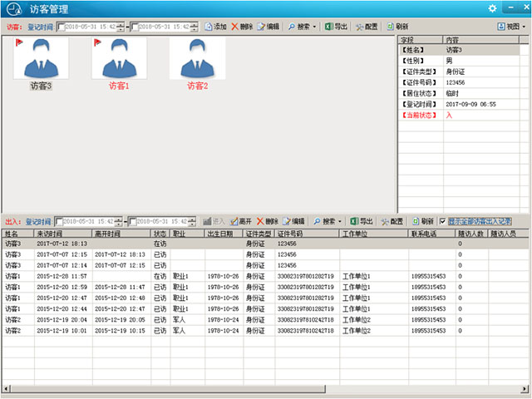Export access records with lower 导出 button

pyautogui.click(x=361, y=222)
